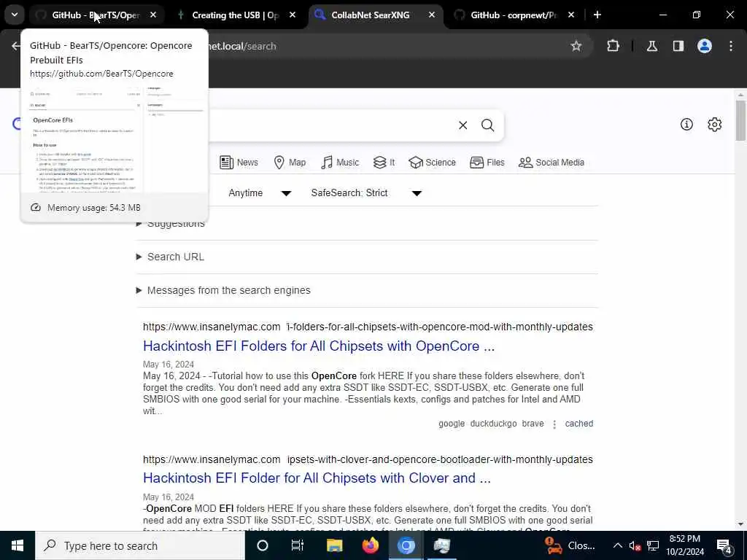Switch to the GitHub BearTS/Opencore tab
747x560 pixels.
pyautogui.click(x=96, y=15)
